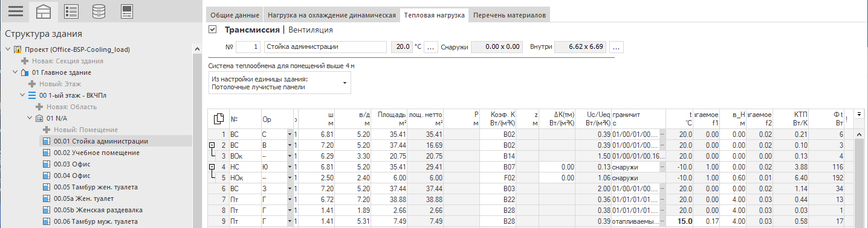The height and width of the screenshot is (228, 868).
Task: Switch to Нагрузка на охлаждение динамическая tab
Action: (331, 14)
